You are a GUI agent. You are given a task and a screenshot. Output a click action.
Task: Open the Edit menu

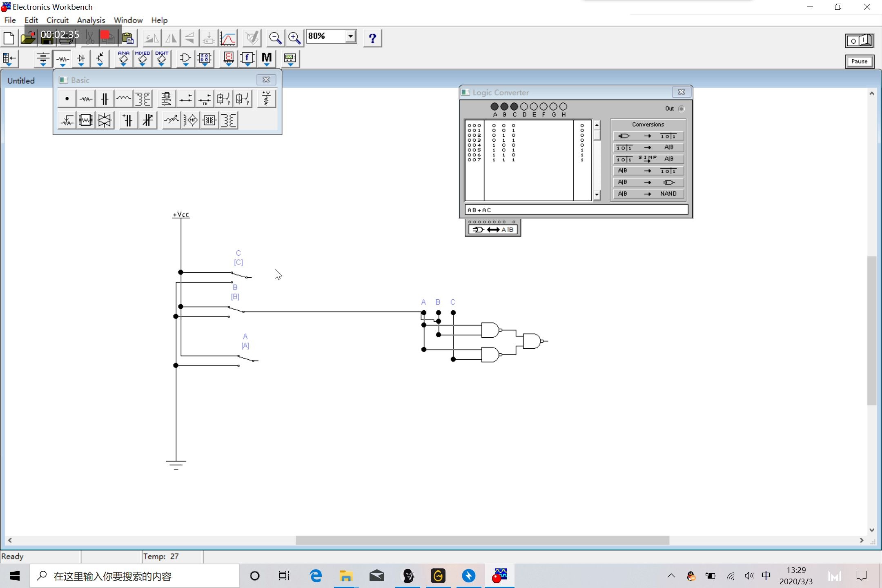pyautogui.click(x=31, y=20)
